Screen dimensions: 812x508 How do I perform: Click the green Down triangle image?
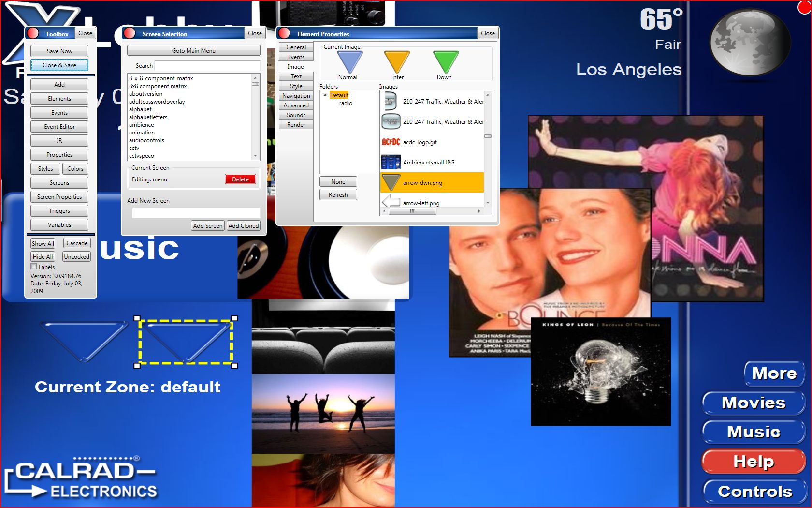pyautogui.click(x=445, y=61)
